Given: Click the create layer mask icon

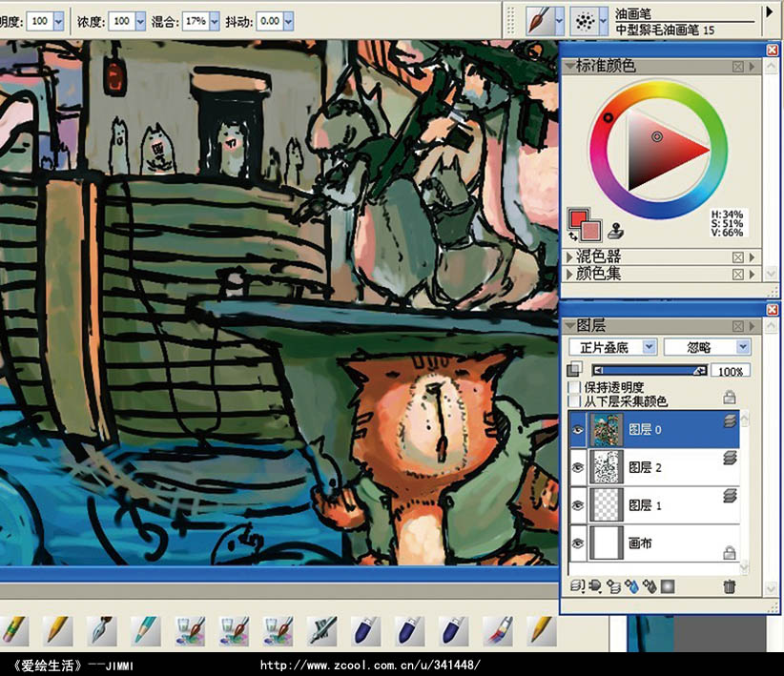Looking at the screenshot, I should tap(668, 586).
